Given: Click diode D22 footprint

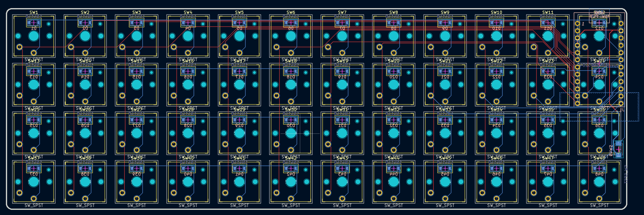Looking at the screenshot, I should pos(496,72).
